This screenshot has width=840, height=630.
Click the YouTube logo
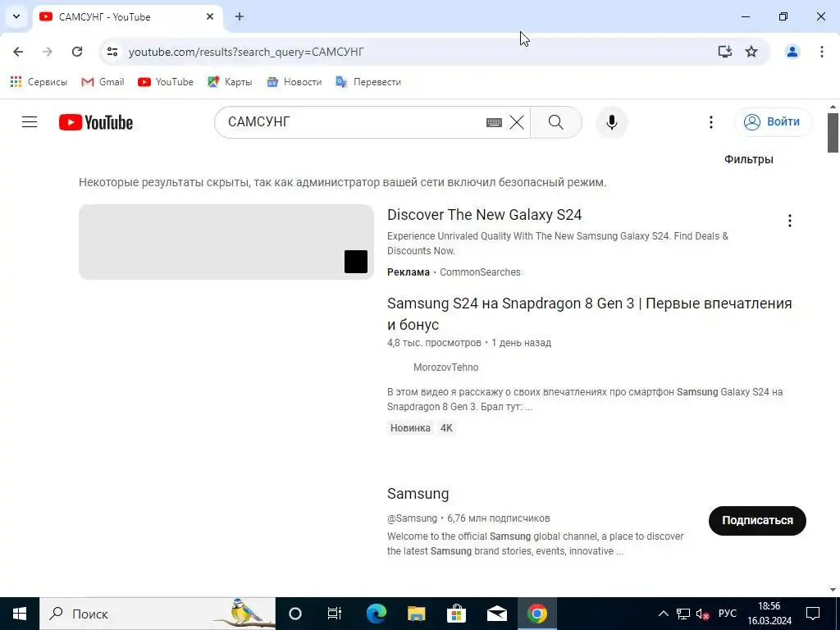pyautogui.click(x=96, y=122)
